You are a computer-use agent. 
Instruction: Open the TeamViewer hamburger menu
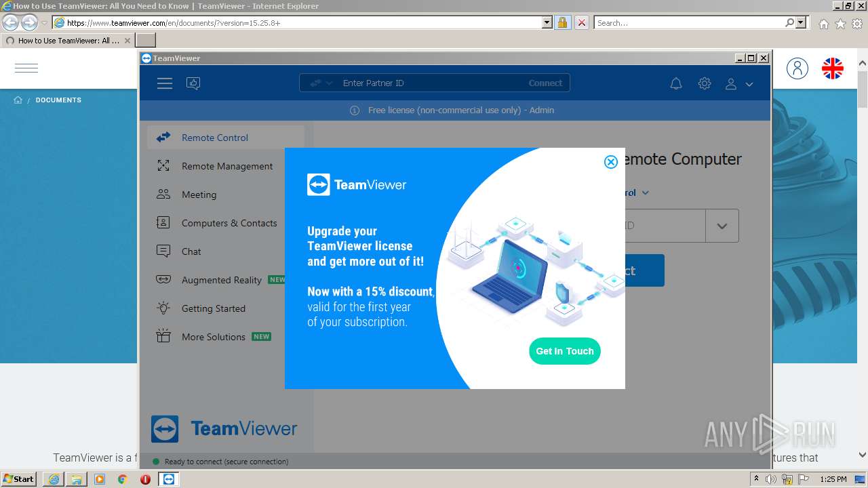coord(165,83)
